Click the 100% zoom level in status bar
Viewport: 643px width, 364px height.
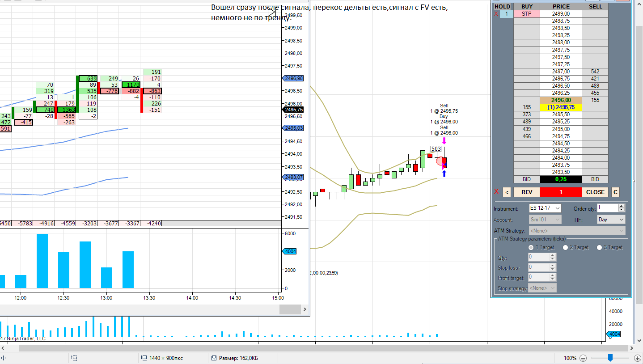point(570,358)
